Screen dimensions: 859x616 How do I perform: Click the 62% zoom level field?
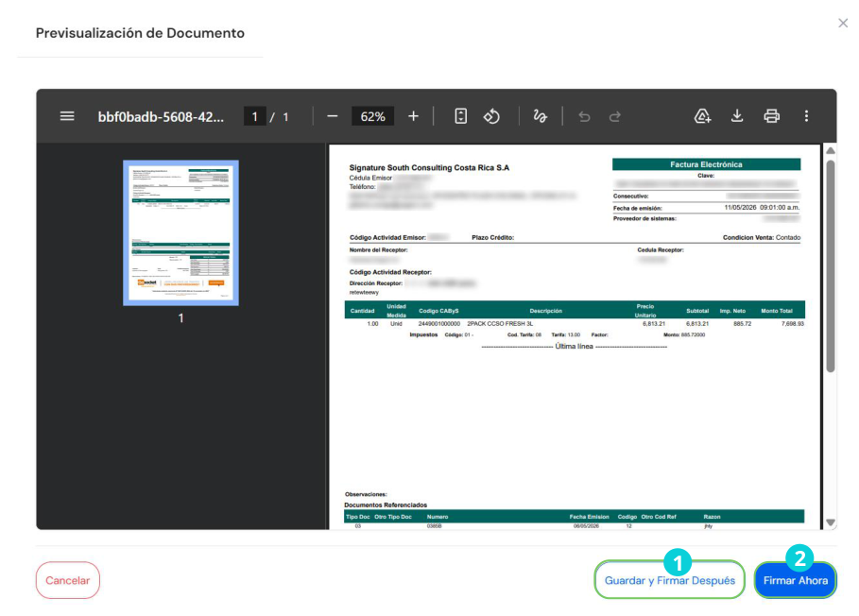372,116
